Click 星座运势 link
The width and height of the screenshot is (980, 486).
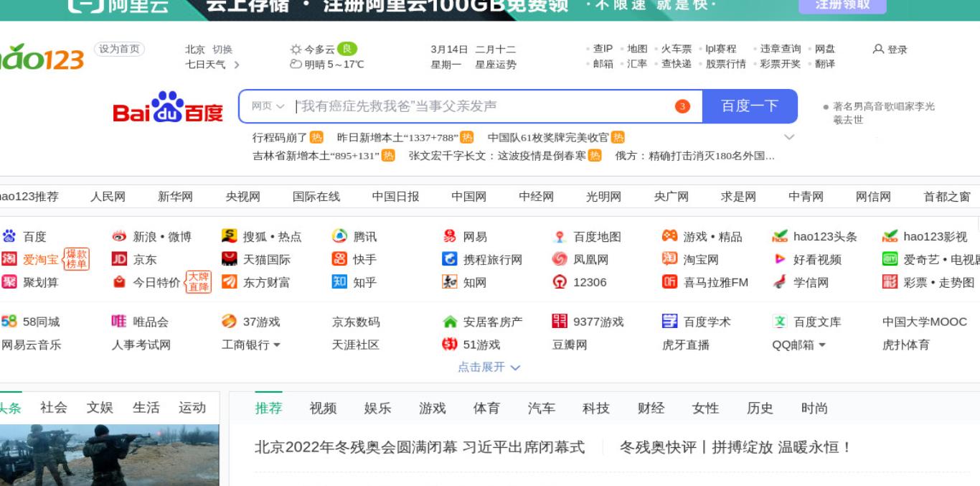tap(496, 64)
